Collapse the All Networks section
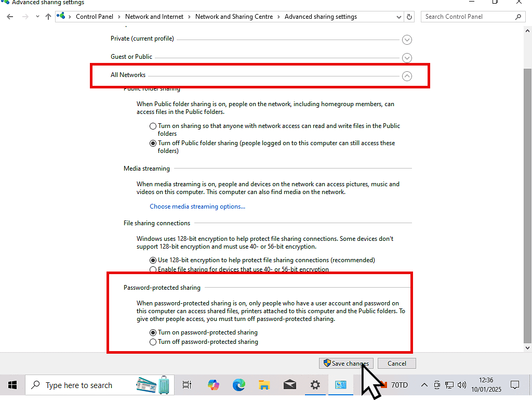 407,76
